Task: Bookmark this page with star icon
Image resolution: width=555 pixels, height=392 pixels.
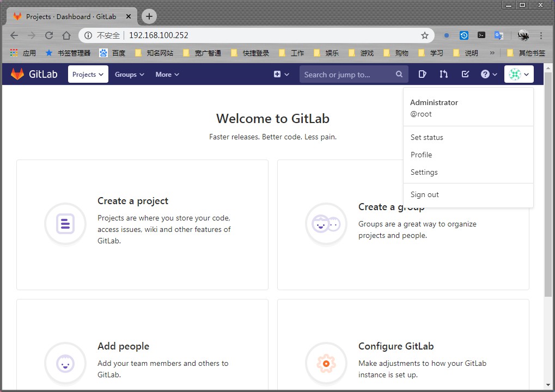Action: pyautogui.click(x=425, y=35)
